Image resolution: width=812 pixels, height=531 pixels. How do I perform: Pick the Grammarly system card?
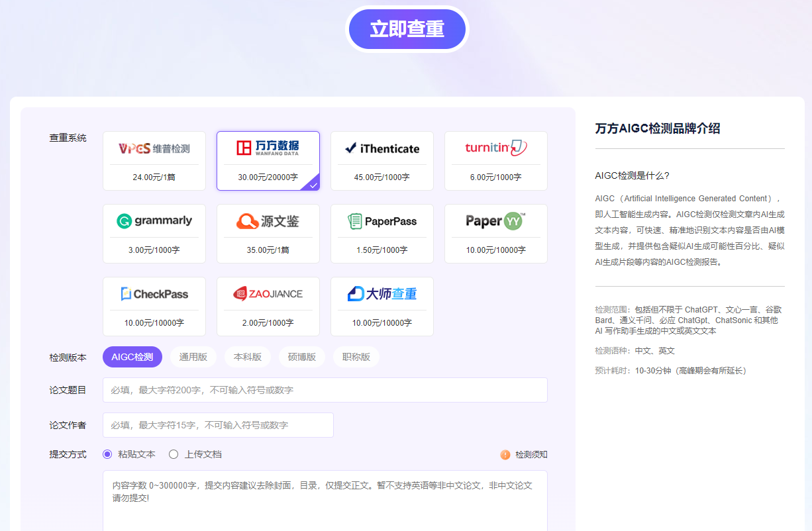click(x=154, y=234)
